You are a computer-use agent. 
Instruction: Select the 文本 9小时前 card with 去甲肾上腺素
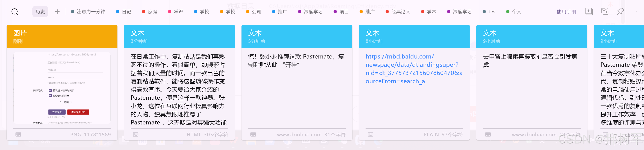tap(532, 36)
